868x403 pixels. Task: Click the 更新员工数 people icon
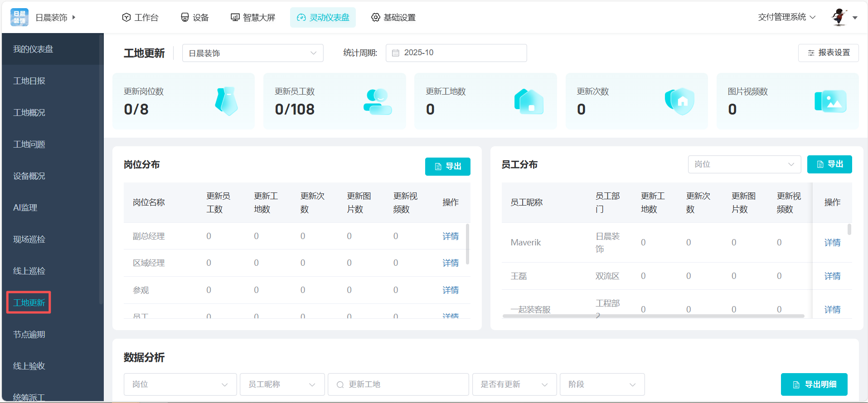point(377,101)
